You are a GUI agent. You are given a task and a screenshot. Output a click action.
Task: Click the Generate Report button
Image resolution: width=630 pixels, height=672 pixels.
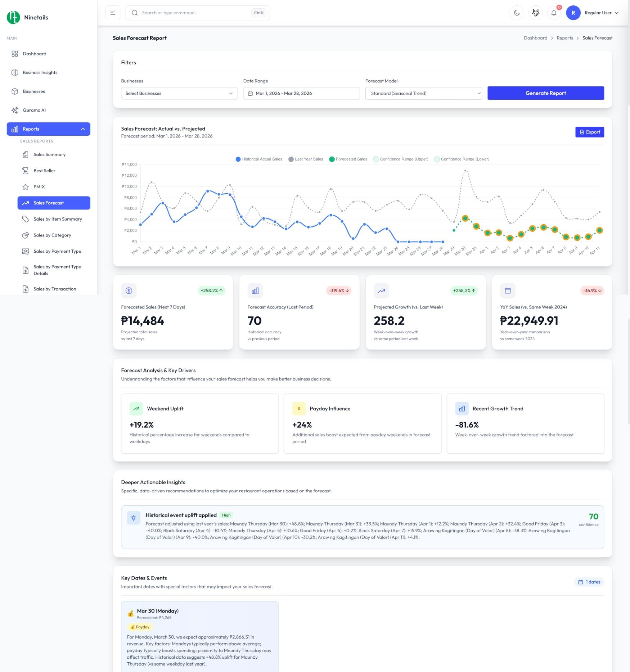pyautogui.click(x=546, y=93)
